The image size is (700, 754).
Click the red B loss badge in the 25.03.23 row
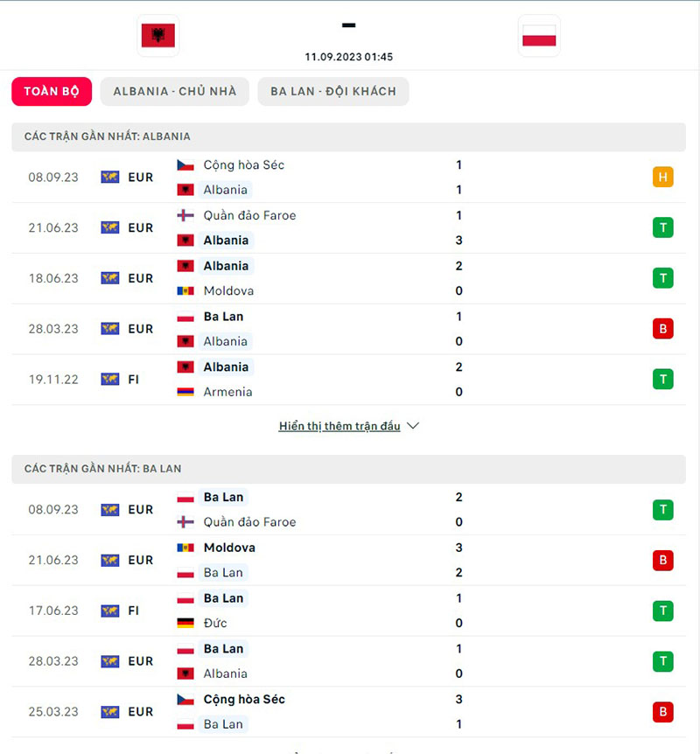pos(662,712)
